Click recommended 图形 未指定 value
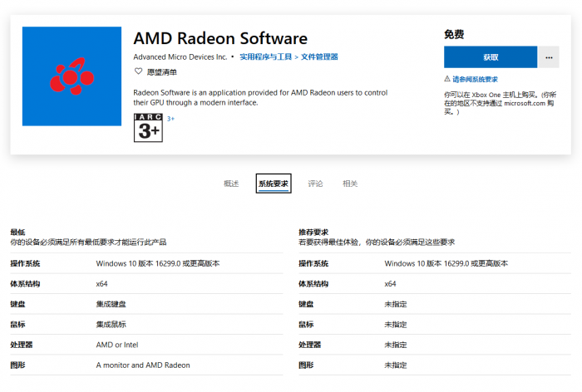The image size is (582, 392). tap(396, 365)
